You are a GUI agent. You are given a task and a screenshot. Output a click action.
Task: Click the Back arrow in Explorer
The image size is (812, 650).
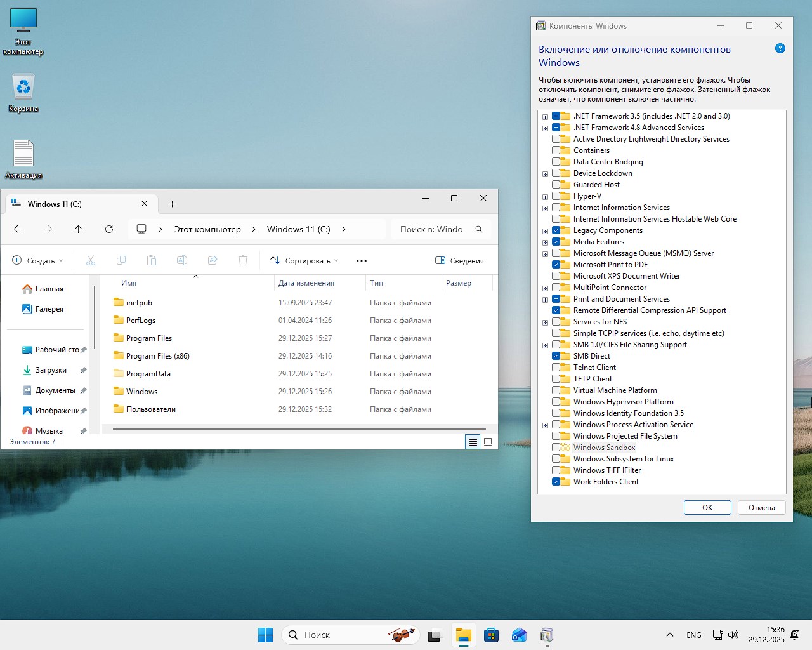coord(18,229)
